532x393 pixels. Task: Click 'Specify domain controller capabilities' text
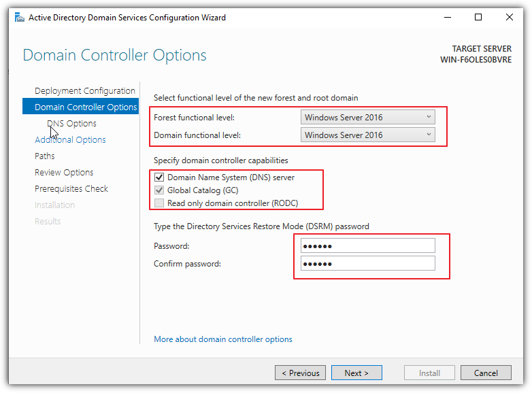click(221, 160)
